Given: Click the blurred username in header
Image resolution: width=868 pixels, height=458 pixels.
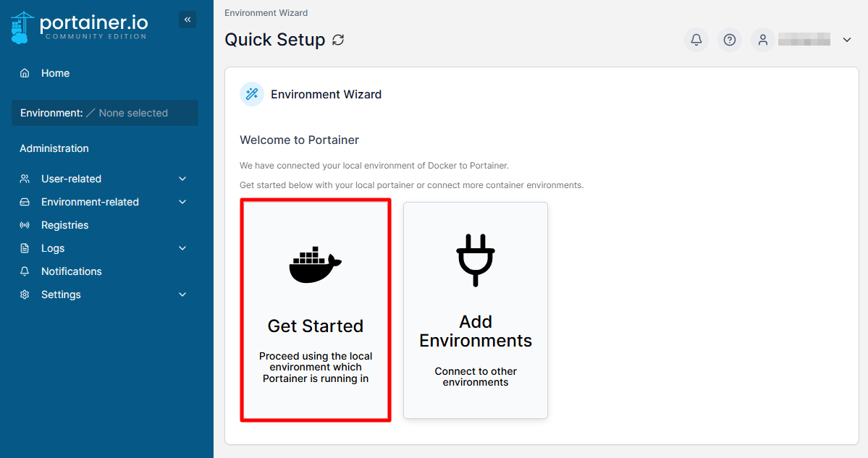Looking at the screenshot, I should pos(804,40).
